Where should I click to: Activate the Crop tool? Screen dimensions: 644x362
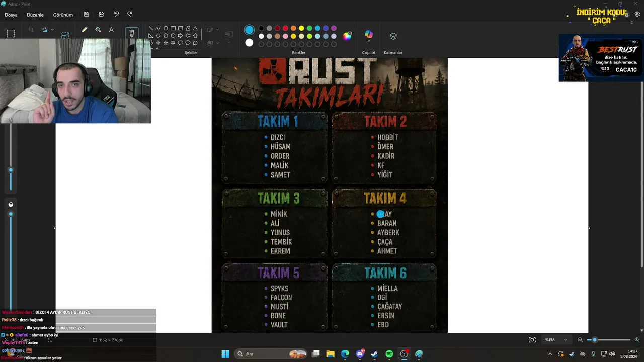point(31,30)
